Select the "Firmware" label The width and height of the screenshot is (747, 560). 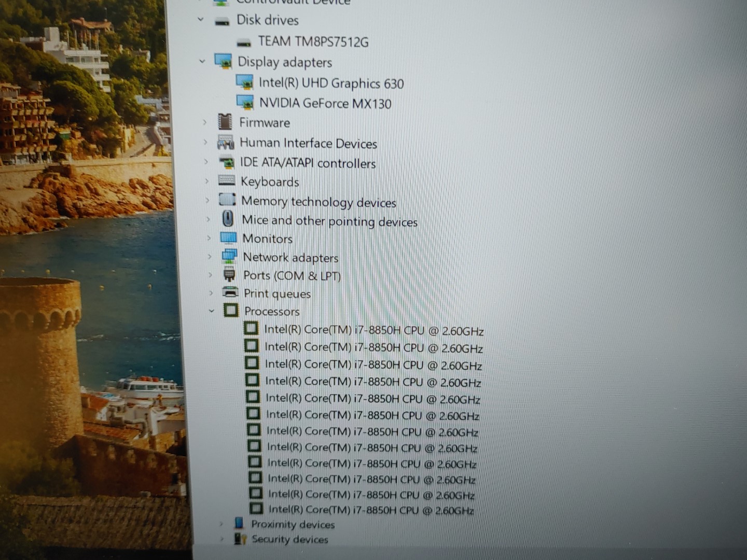tap(265, 123)
